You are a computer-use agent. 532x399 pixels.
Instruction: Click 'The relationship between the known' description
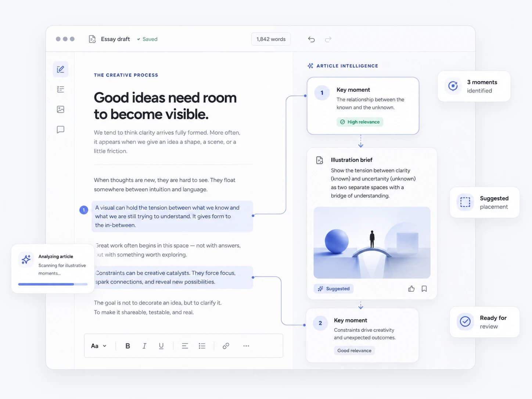coord(370,104)
